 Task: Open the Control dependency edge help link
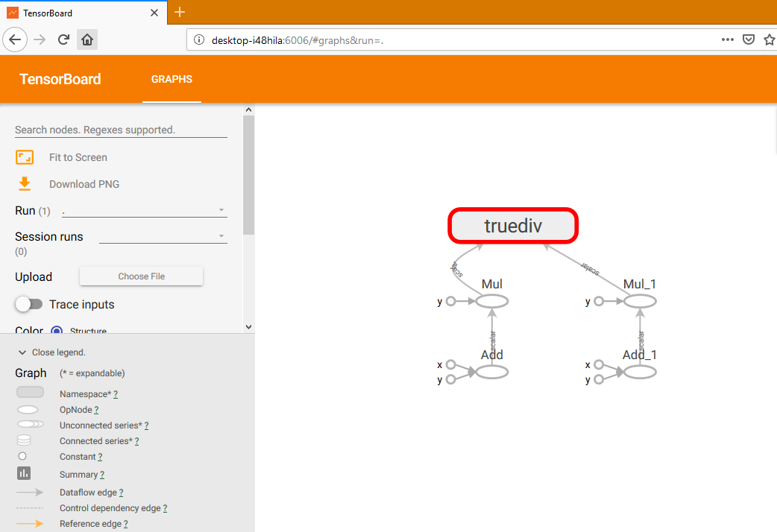click(x=165, y=508)
